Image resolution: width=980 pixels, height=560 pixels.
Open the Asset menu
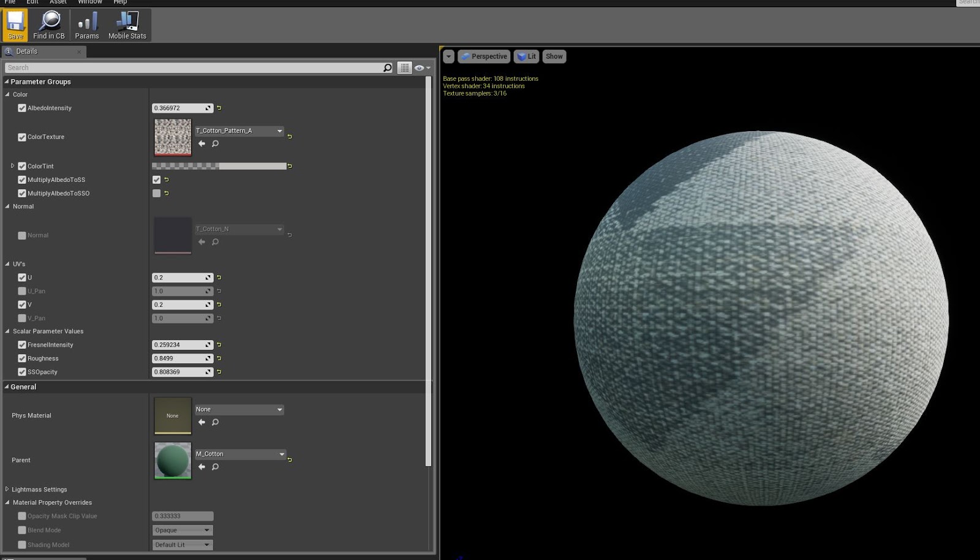point(58,2)
